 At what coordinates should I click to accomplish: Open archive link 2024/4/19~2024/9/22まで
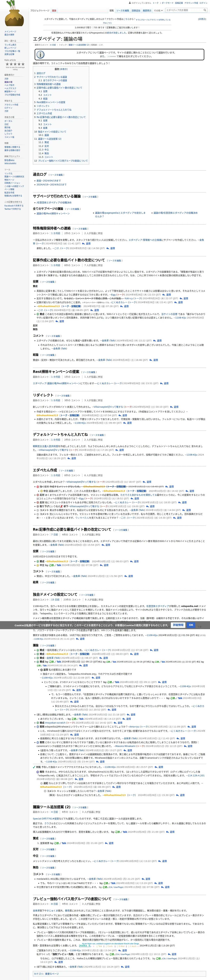click(52, 185)
